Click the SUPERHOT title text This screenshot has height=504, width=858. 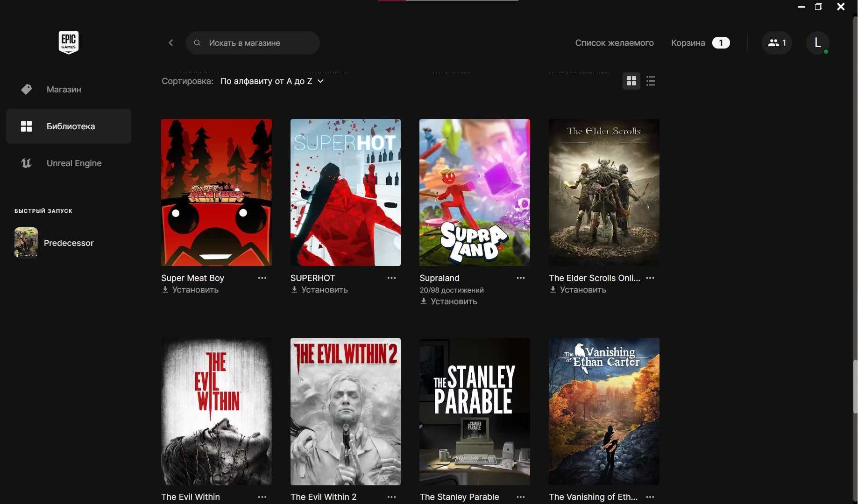(312, 278)
